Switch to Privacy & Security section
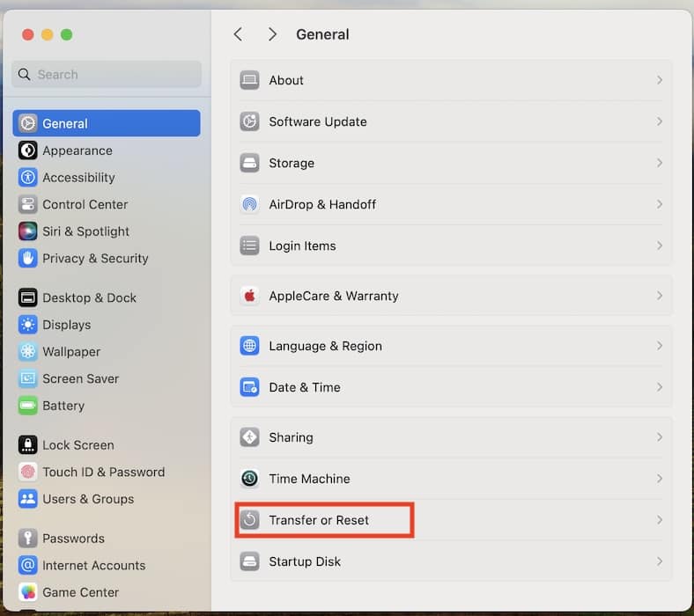Screen dimensions: 694x616 [x=95, y=258]
